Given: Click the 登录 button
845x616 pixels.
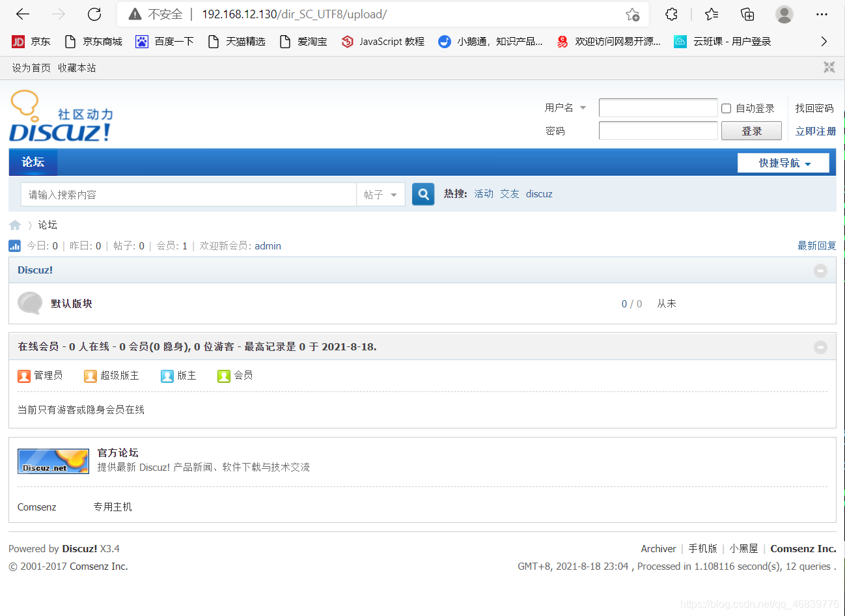Looking at the screenshot, I should tap(751, 131).
